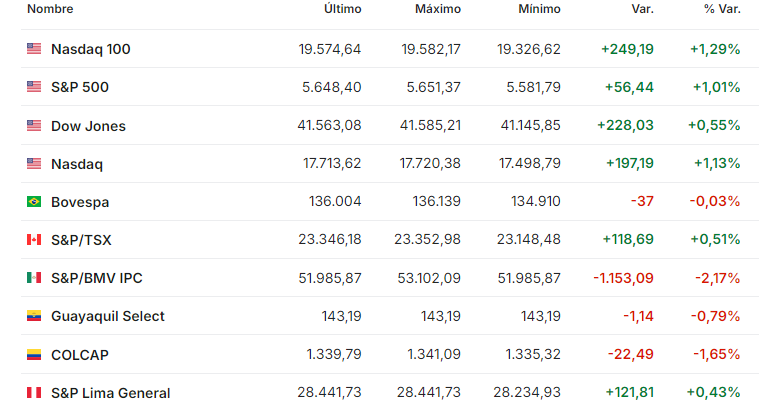Sort by the Último column header
The width and height of the screenshot is (759, 402).
point(343,9)
